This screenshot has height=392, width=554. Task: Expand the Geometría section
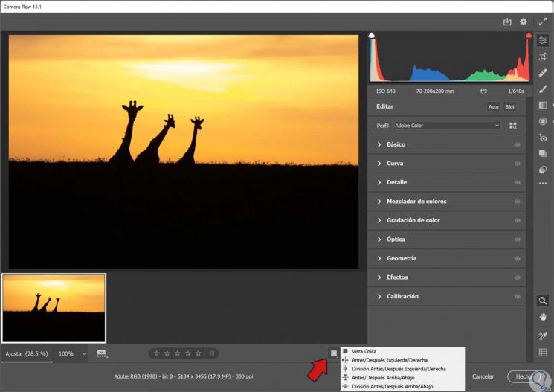click(402, 258)
